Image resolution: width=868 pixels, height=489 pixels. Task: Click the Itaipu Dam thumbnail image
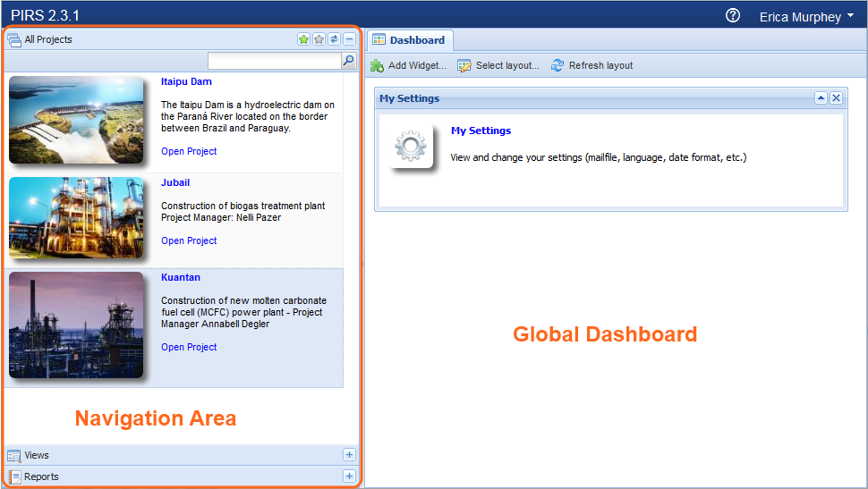pos(76,120)
